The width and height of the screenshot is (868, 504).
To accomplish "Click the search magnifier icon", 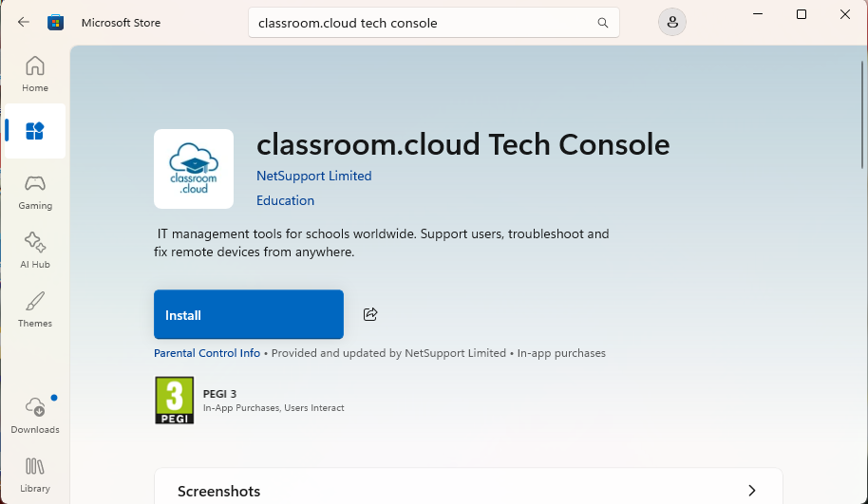I will click(603, 23).
